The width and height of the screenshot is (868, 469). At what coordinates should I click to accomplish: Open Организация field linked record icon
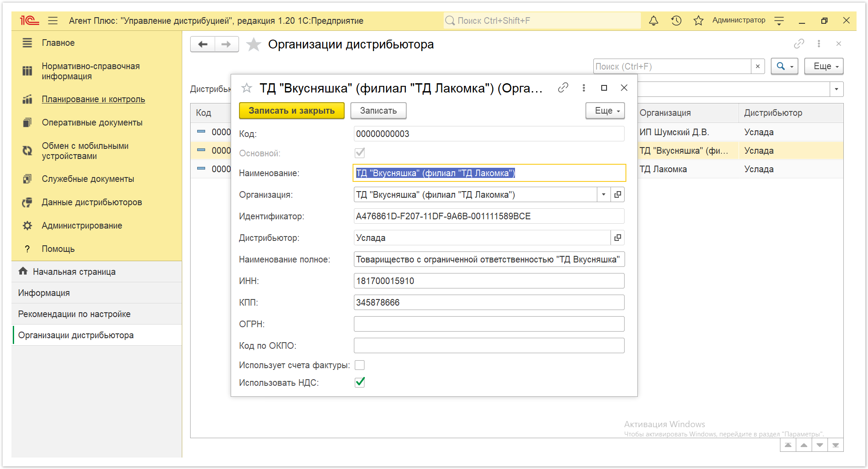coord(618,195)
